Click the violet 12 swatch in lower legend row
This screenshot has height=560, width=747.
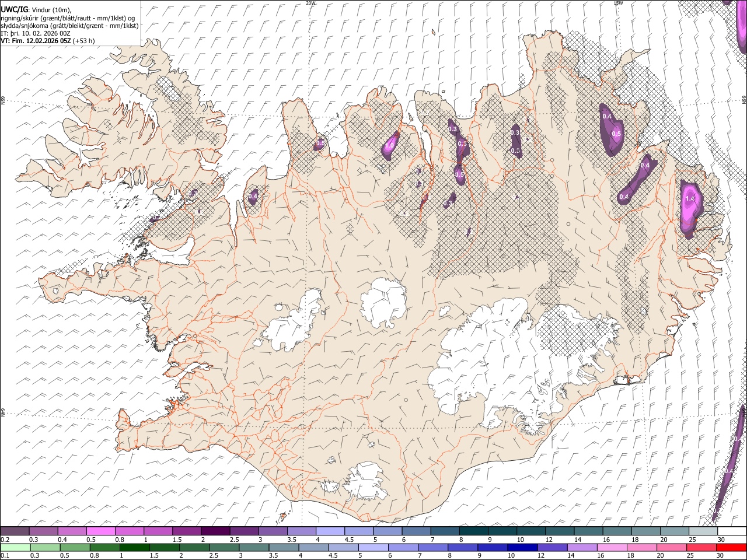tap(553, 547)
